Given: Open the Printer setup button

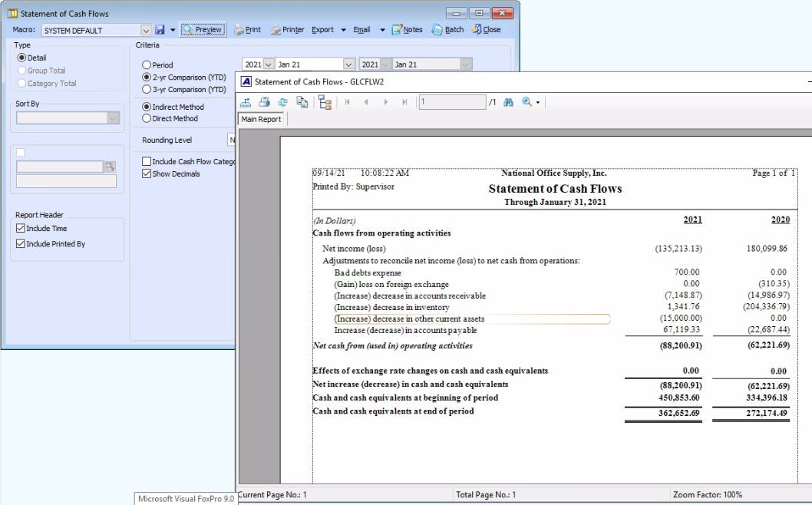Looking at the screenshot, I should (287, 29).
